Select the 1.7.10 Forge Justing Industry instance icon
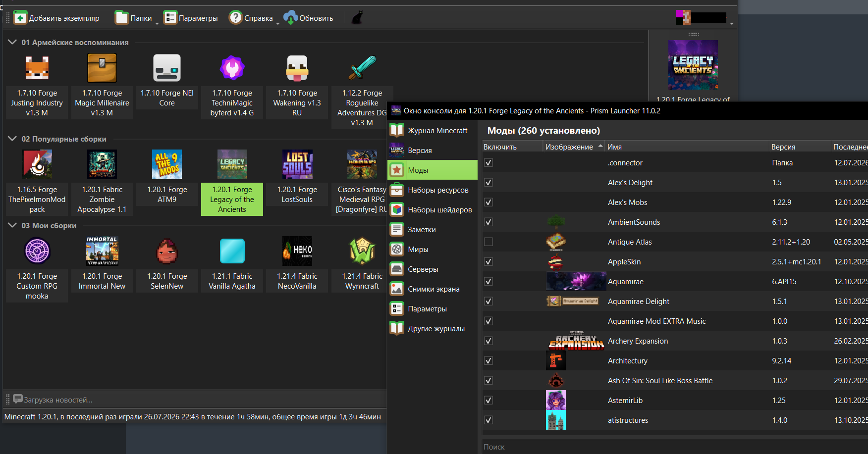868x454 pixels. point(37,68)
